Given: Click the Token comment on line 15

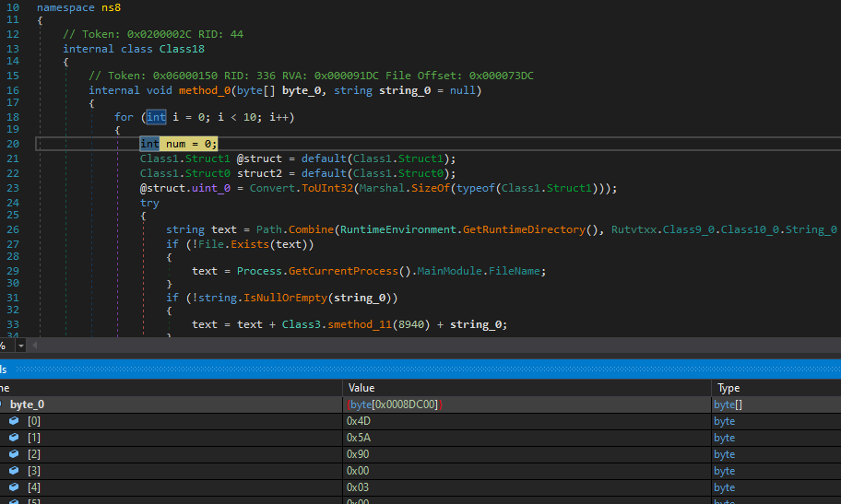Looking at the screenshot, I should (x=311, y=76).
